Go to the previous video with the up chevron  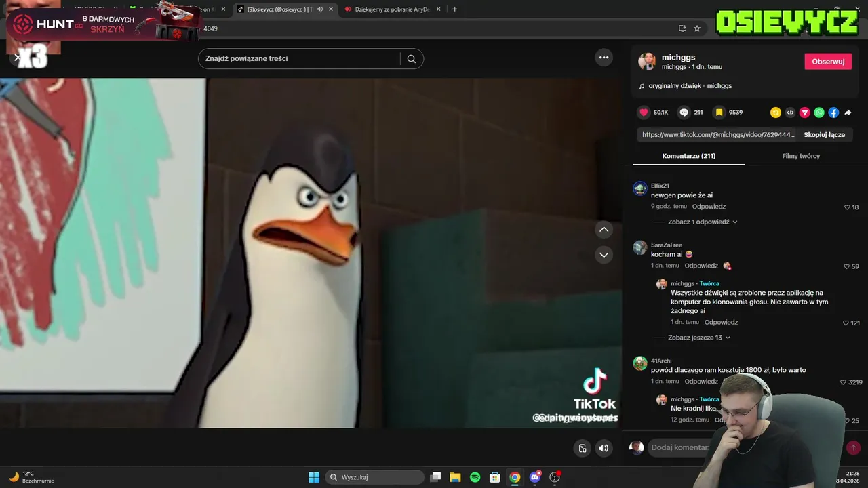click(604, 230)
